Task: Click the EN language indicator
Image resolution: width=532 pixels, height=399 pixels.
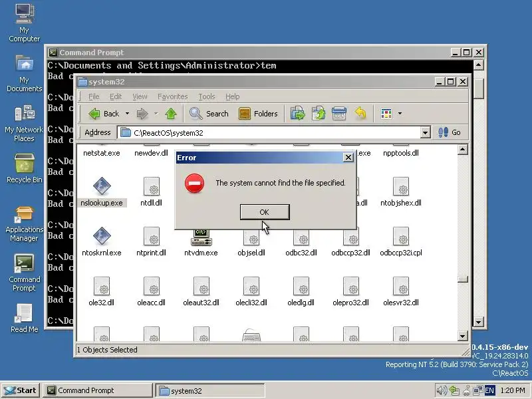Action: click(489, 390)
